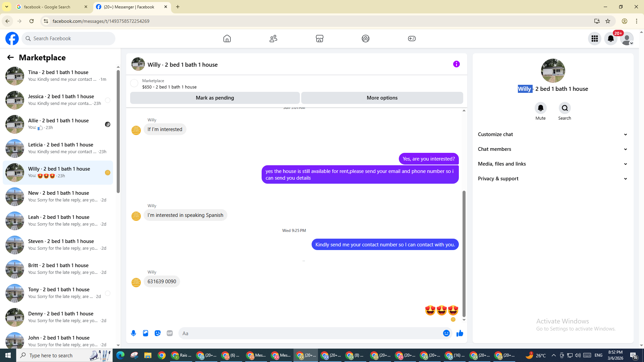
Task: Mute this conversation with bell button
Action: [x=540, y=108]
